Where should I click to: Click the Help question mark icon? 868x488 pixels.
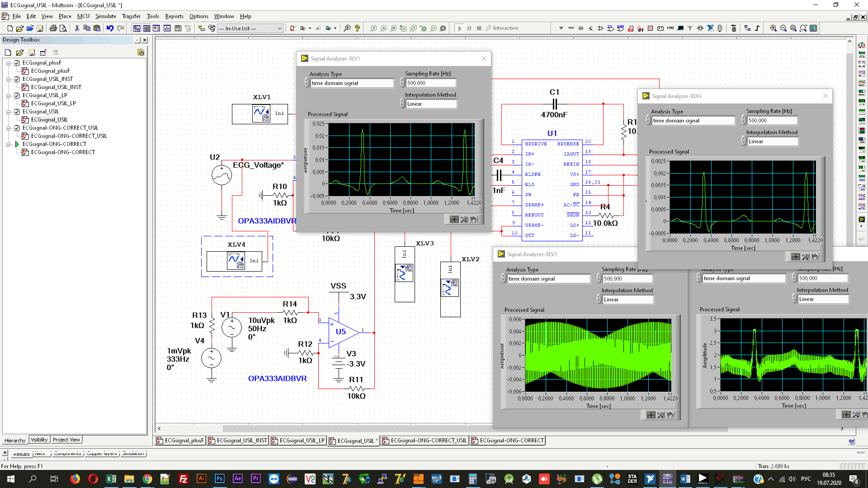(357, 28)
